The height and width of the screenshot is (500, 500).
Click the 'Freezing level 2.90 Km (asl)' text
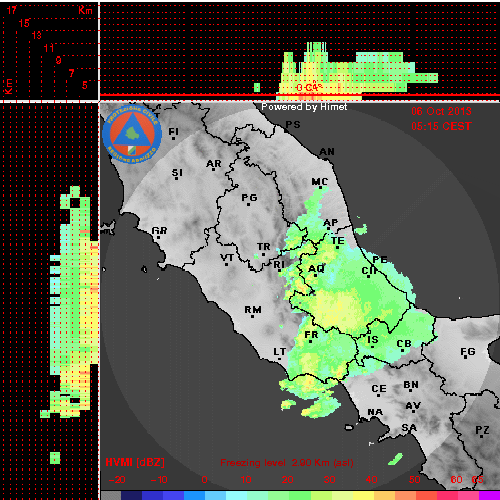click(287, 463)
